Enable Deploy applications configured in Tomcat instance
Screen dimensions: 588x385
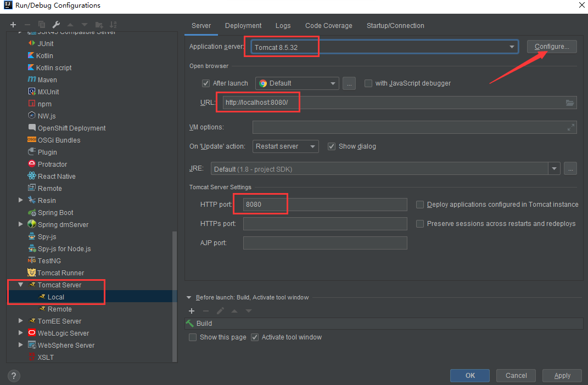pos(420,205)
